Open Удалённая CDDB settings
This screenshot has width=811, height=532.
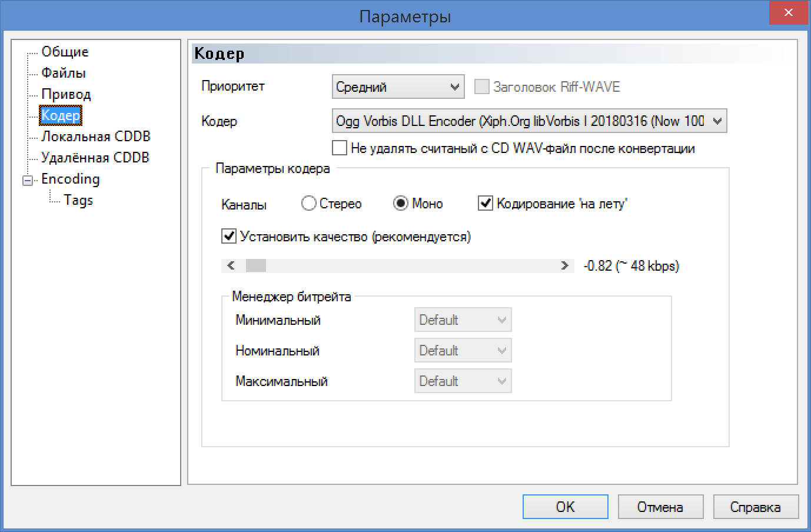click(95, 158)
